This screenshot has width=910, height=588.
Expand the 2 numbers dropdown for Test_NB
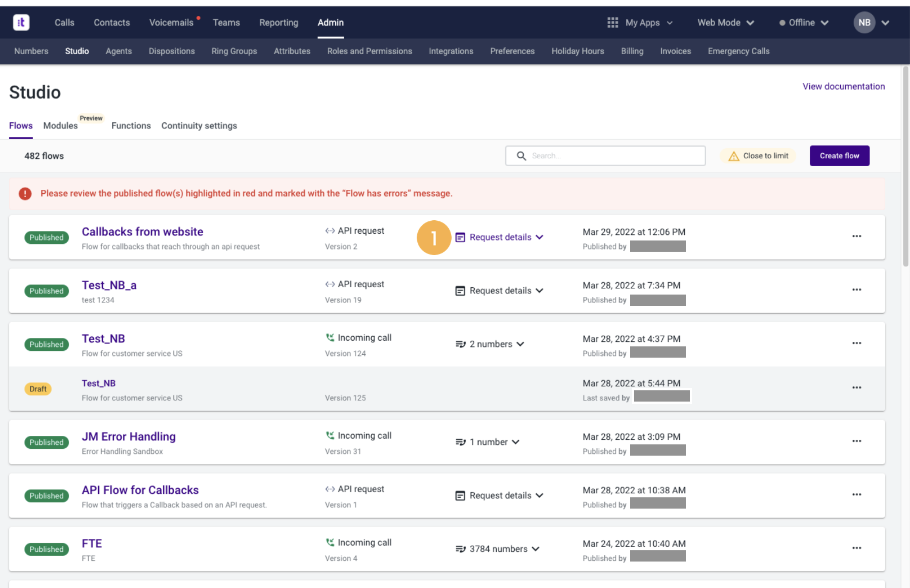489,344
